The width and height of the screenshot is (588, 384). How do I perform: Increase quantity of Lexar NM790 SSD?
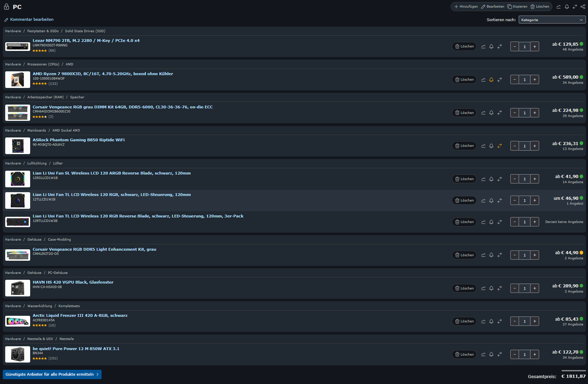tap(535, 46)
